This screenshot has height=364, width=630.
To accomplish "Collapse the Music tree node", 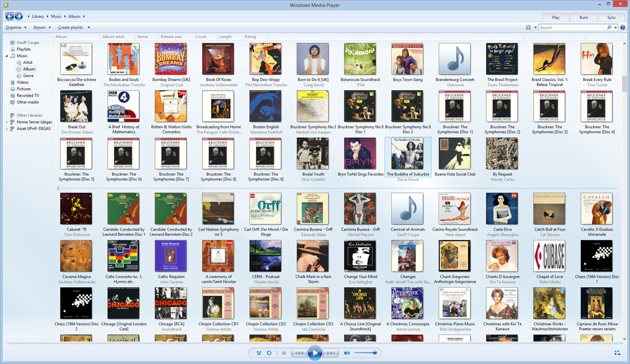I will click(7, 56).
